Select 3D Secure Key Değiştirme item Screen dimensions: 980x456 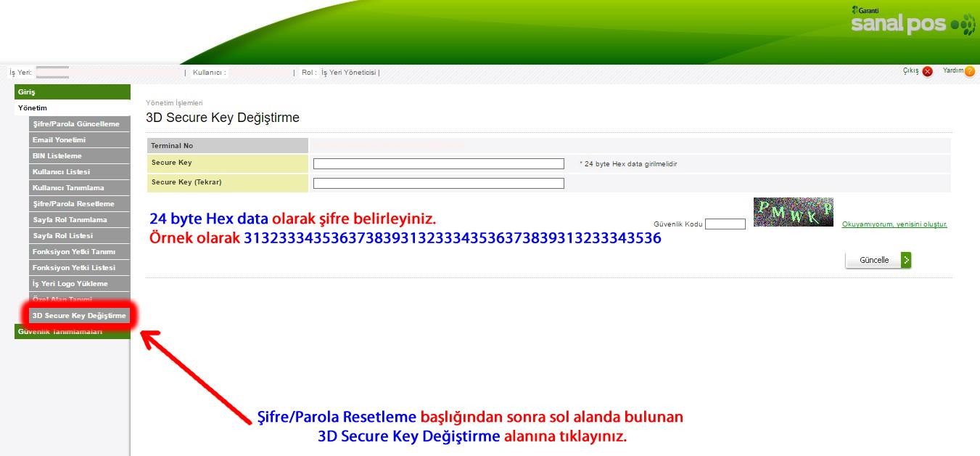(x=79, y=316)
